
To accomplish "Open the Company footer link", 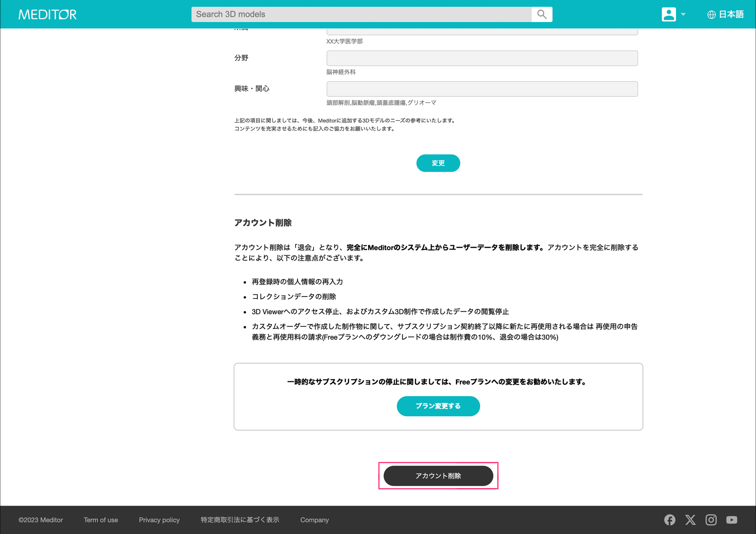I will [x=315, y=520].
